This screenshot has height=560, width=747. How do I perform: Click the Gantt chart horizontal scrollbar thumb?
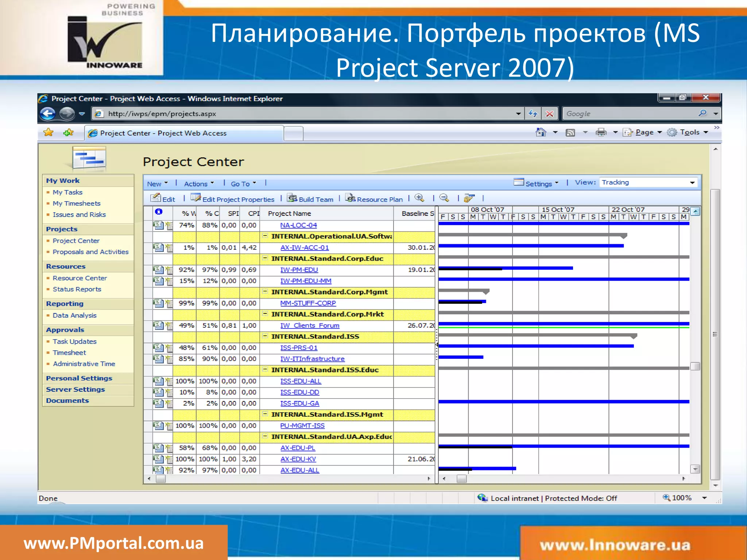(461, 479)
